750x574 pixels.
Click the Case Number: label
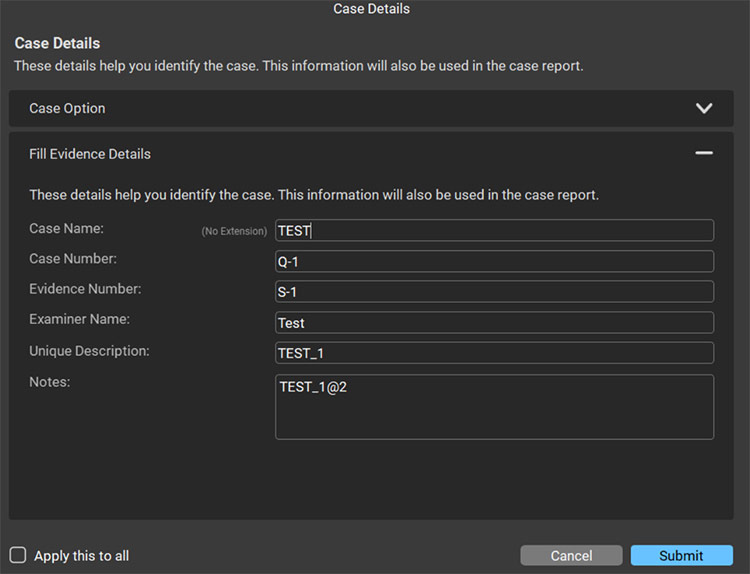tap(73, 259)
